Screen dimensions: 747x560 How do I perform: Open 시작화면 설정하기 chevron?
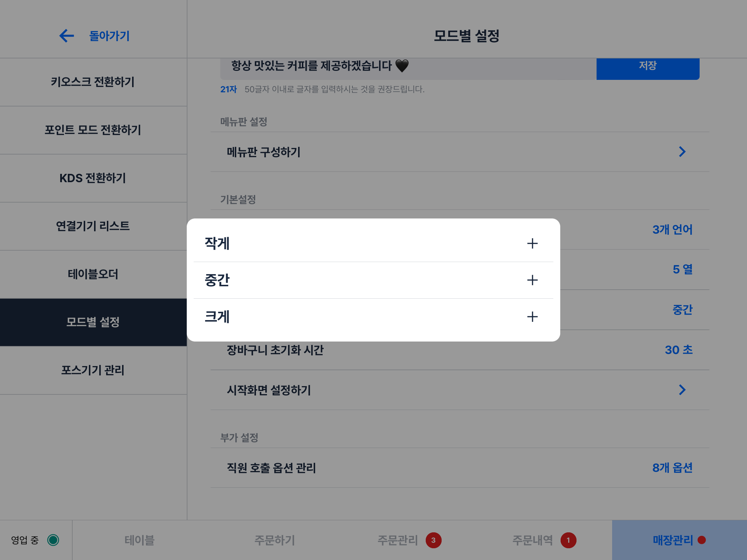pyautogui.click(x=682, y=390)
